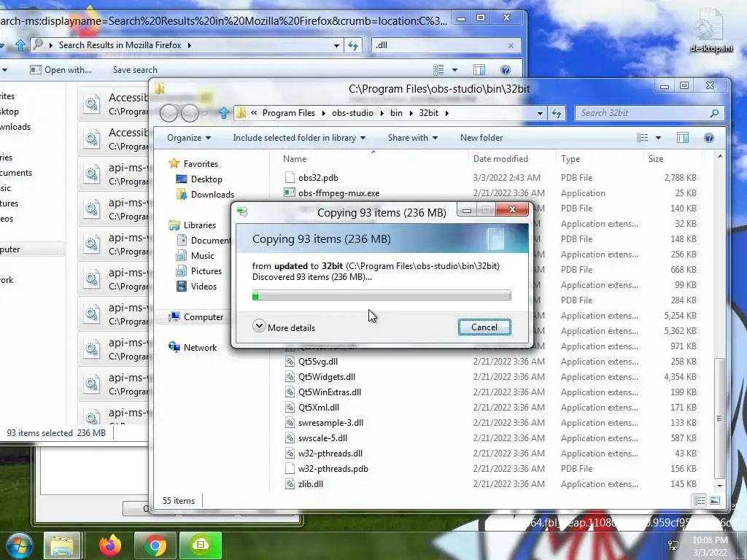Open help in search results window
Screen dimensions: 747x560
[x=506, y=70]
